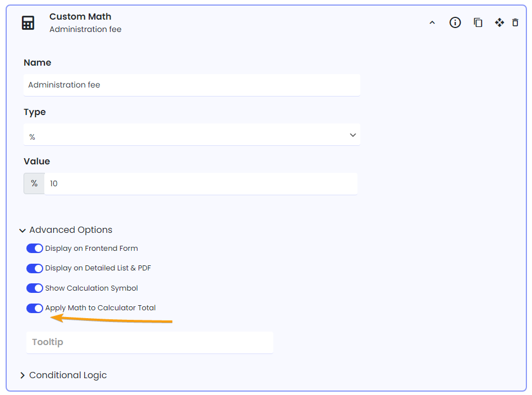Click the percent prefix beside Value

coord(34,183)
